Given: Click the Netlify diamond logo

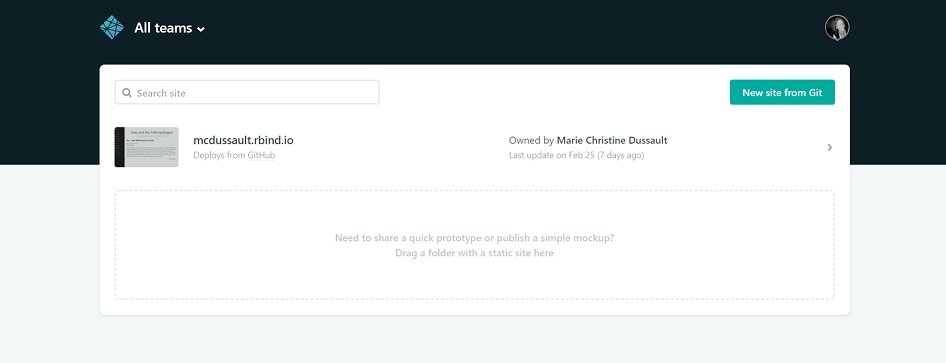Looking at the screenshot, I should point(112,28).
